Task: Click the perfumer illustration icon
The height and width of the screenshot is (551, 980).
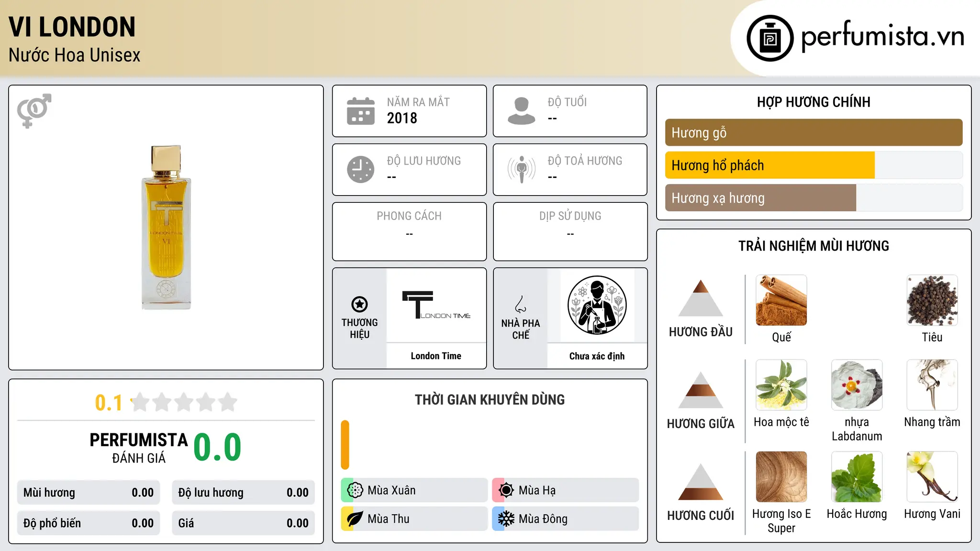Action: pyautogui.click(x=597, y=305)
